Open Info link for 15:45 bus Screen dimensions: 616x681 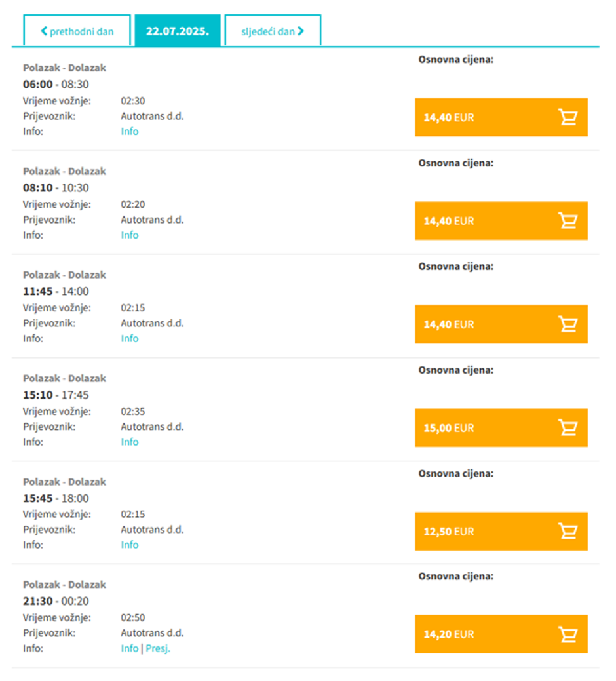[129, 545]
